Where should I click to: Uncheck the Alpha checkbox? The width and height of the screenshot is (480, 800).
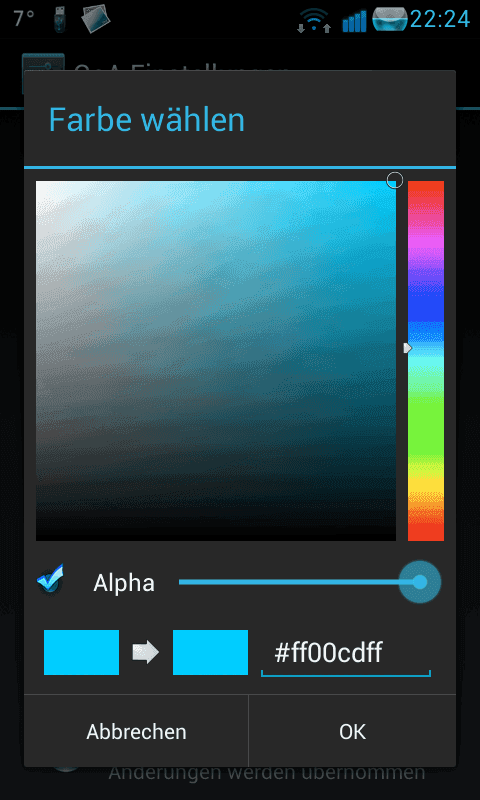50,580
